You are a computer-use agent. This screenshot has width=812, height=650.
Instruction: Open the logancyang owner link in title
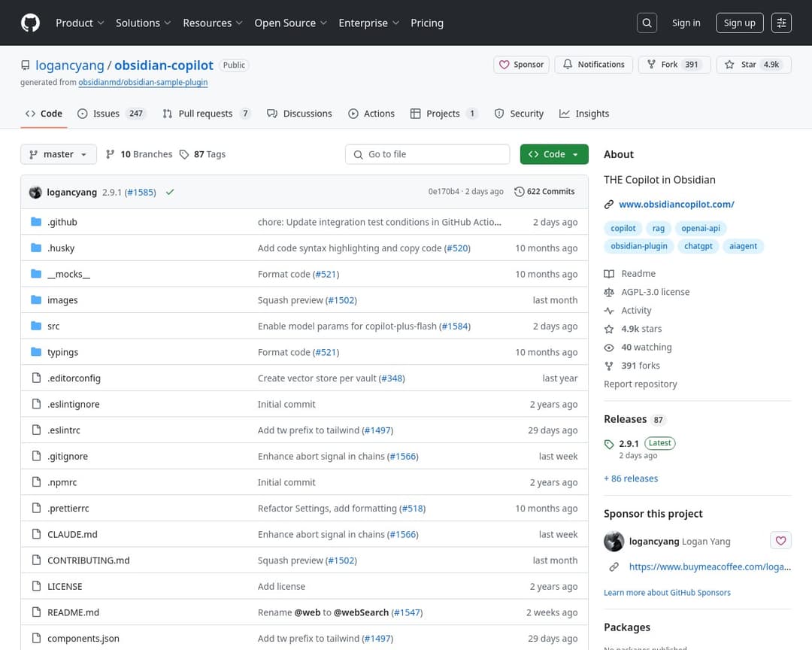tap(70, 65)
